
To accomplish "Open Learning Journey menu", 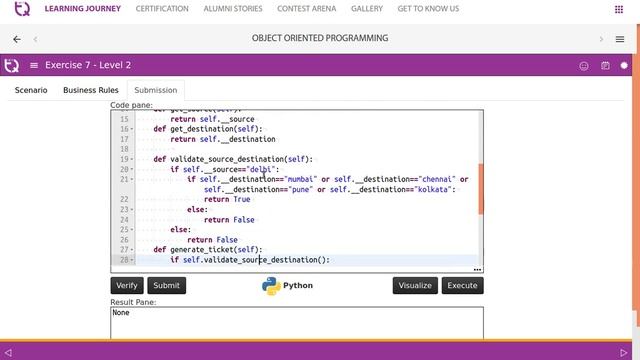I will [x=82, y=9].
